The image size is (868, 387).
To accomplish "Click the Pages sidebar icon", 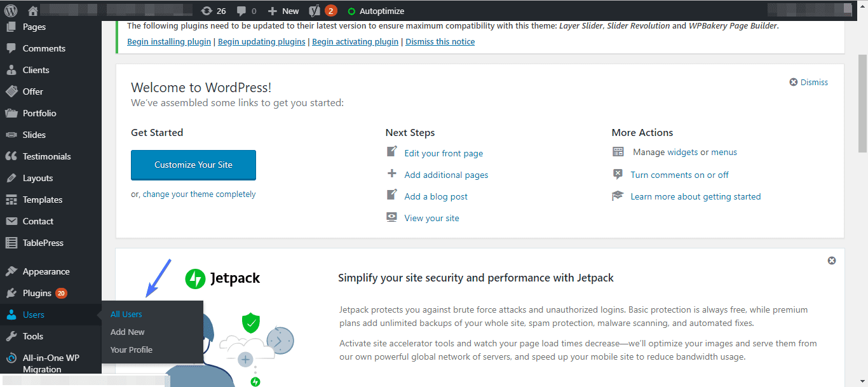I will 11,27.
